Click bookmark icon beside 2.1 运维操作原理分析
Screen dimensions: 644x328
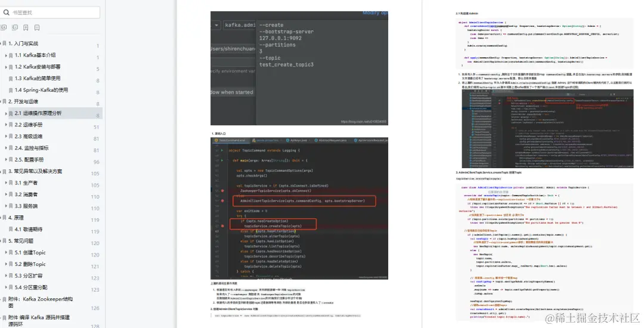pos(11,113)
